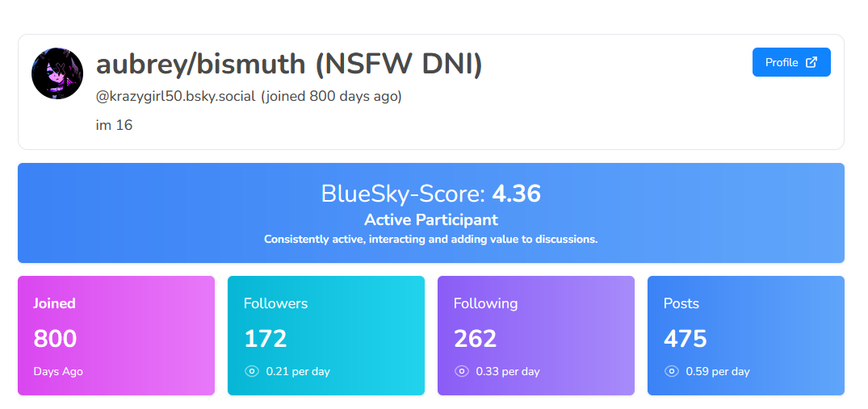Open the Followers stat card
Screen dimensions: 868x409
[x=326, y=336]
